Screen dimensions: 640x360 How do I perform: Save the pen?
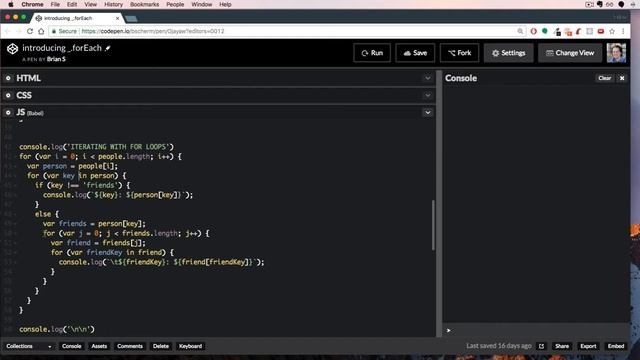415,53
